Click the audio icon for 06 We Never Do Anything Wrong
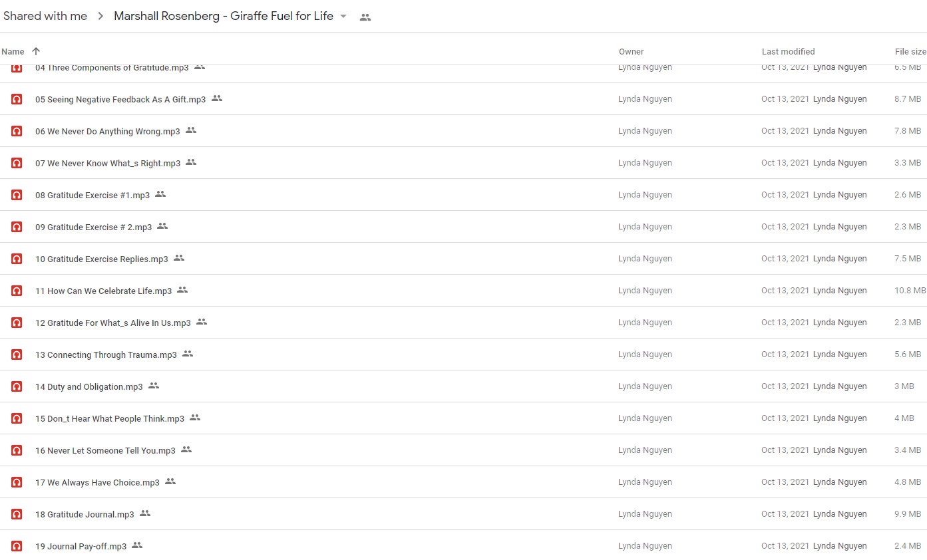This screenshot has height=560, width=927. pos(17,131)
